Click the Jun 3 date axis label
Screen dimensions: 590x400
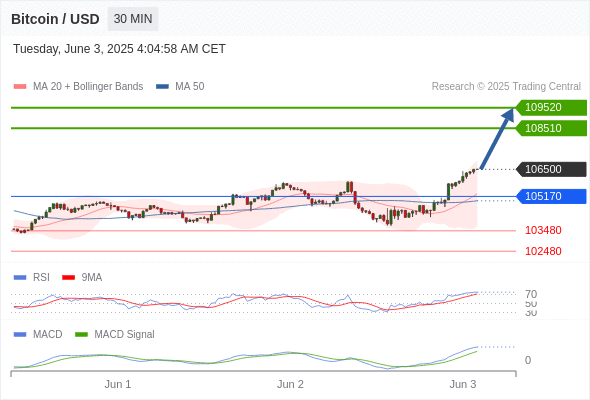[463, 384]
